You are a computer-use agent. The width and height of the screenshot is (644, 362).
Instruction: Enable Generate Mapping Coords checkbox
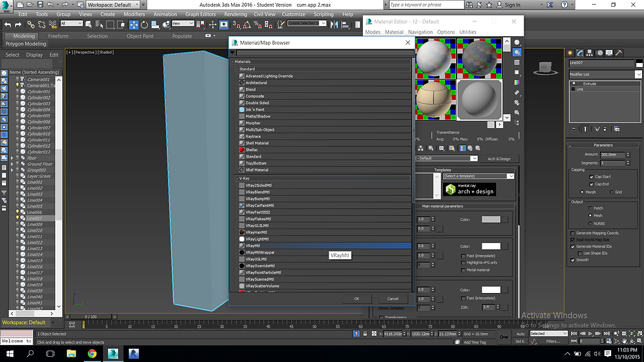(572, 233)
